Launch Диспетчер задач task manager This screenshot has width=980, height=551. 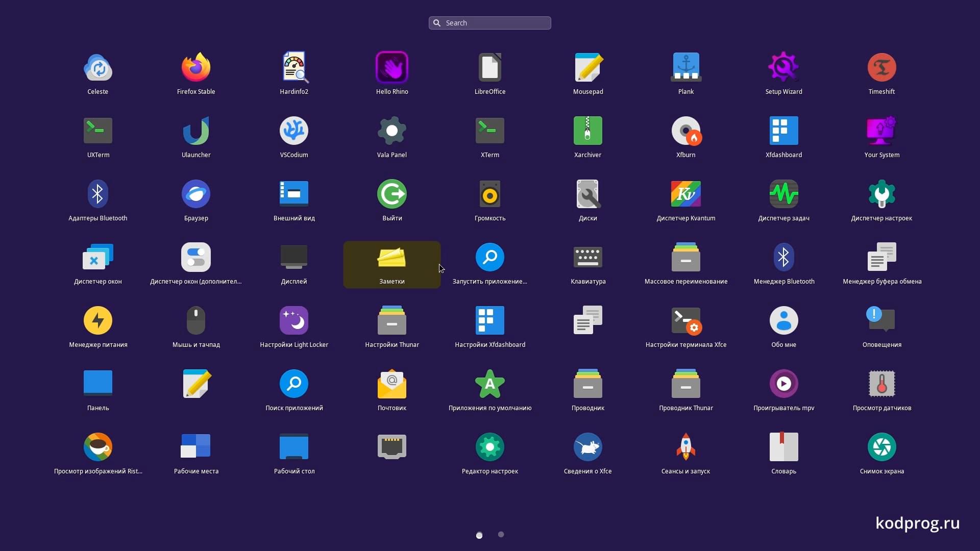tap(784, 194)
